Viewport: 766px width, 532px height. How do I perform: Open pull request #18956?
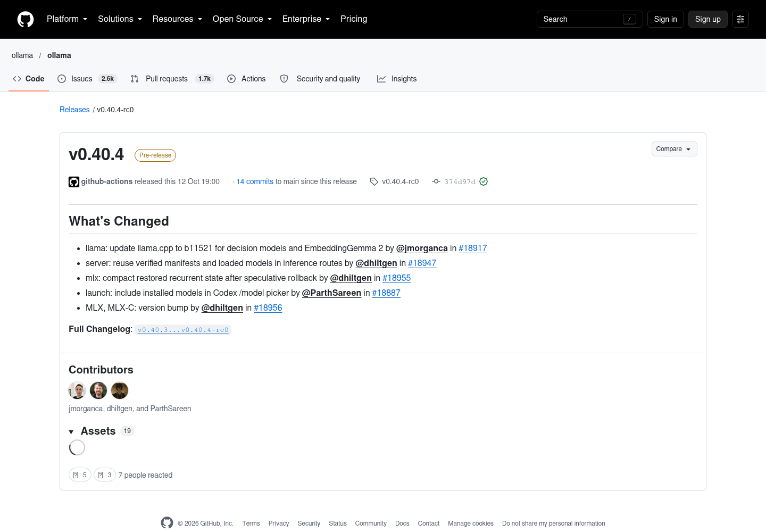click(x=268, y=307)
